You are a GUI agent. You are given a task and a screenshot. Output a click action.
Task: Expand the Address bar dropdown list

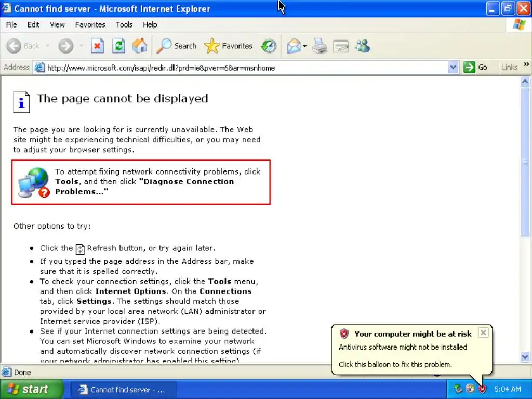tap(453, 67)
